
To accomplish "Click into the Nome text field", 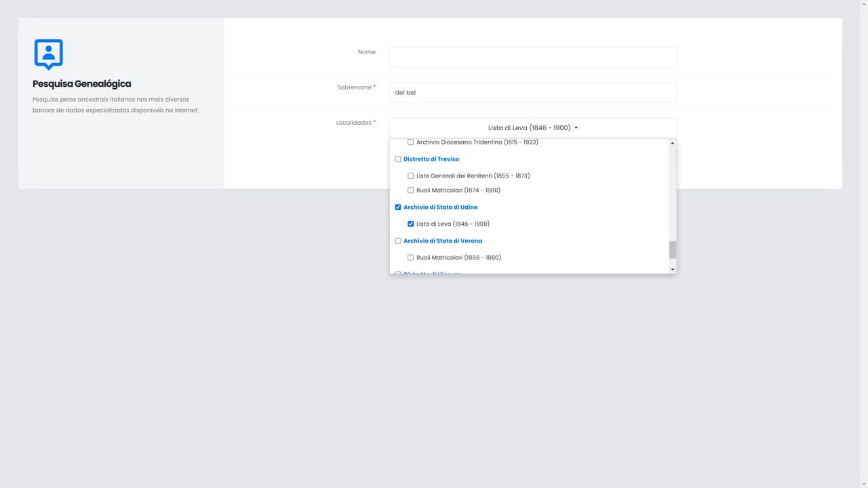I will (x=532, y=57).
